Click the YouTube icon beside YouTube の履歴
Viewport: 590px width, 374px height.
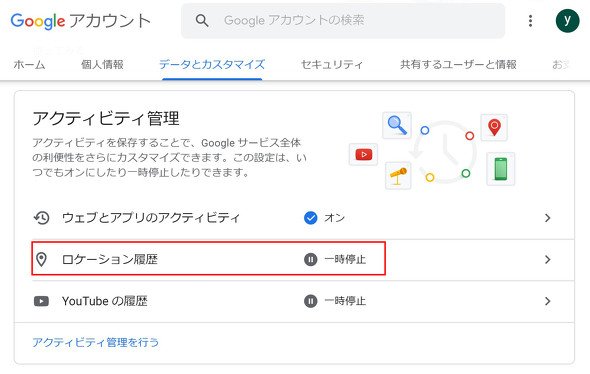pyautogui.click(x=41, y=301)
